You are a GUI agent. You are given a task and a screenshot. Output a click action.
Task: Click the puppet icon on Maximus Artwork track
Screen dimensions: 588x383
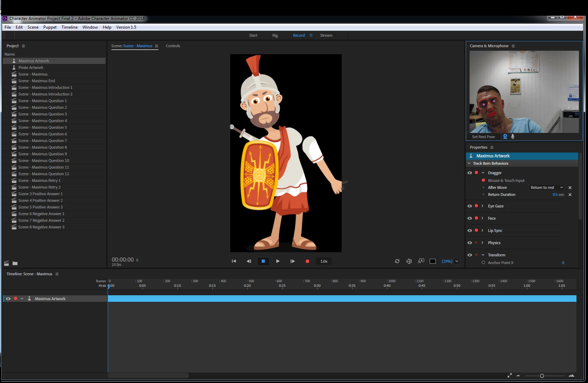coord(29,299)
